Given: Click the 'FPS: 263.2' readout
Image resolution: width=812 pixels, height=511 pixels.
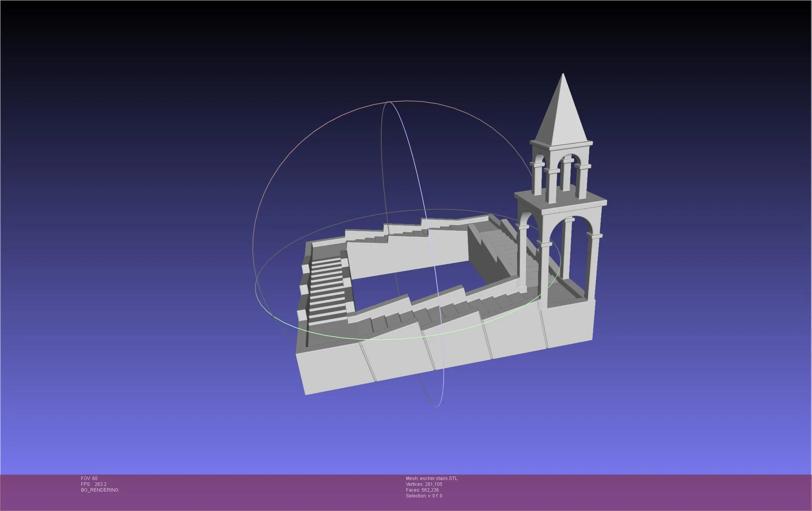Looking at the screenshot, I should pyautogui.click(x=94, y=484).
